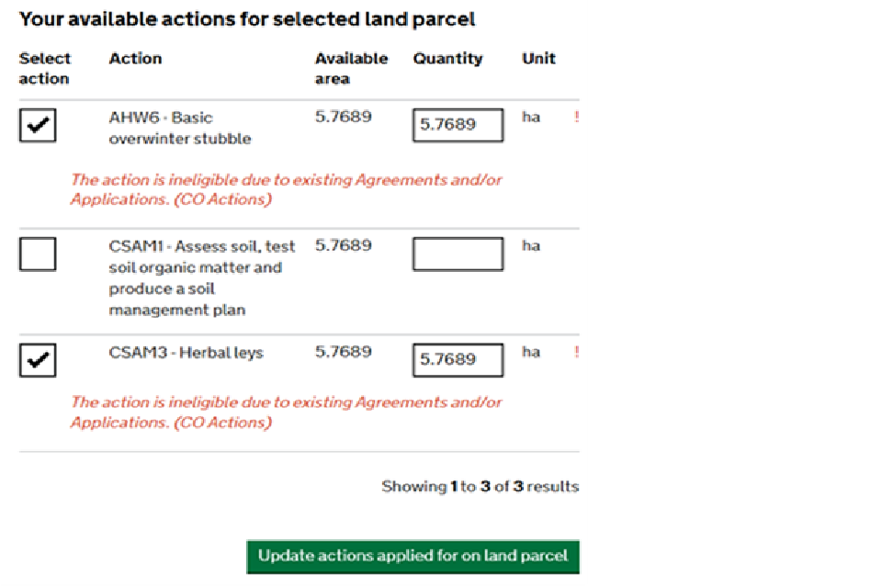
Task: Click the Select action column header
Action: 45,69
